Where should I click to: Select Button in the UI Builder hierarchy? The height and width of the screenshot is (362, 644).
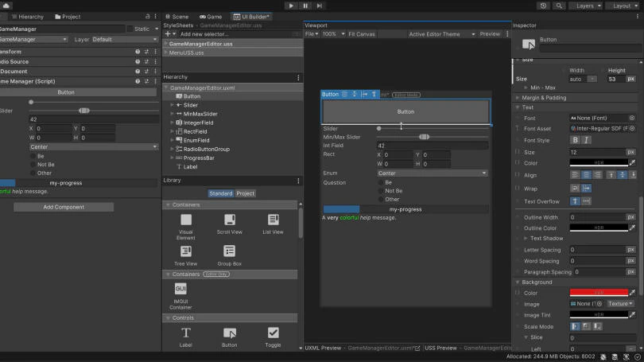coord(192,96)
